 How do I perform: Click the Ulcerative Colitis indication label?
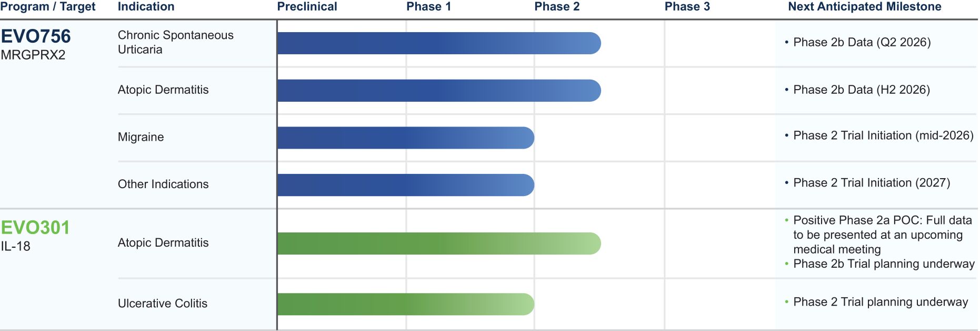(x=163, y=303)
